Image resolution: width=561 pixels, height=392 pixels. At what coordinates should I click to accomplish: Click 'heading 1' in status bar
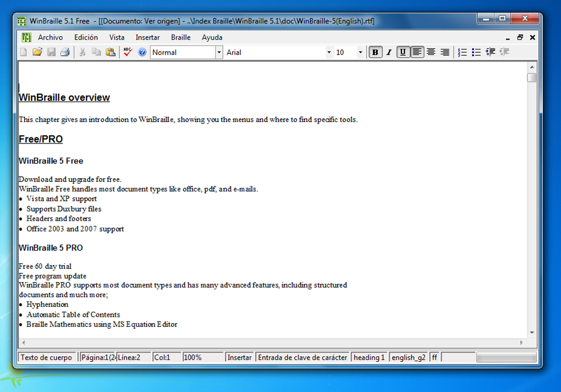coord(369,357)
